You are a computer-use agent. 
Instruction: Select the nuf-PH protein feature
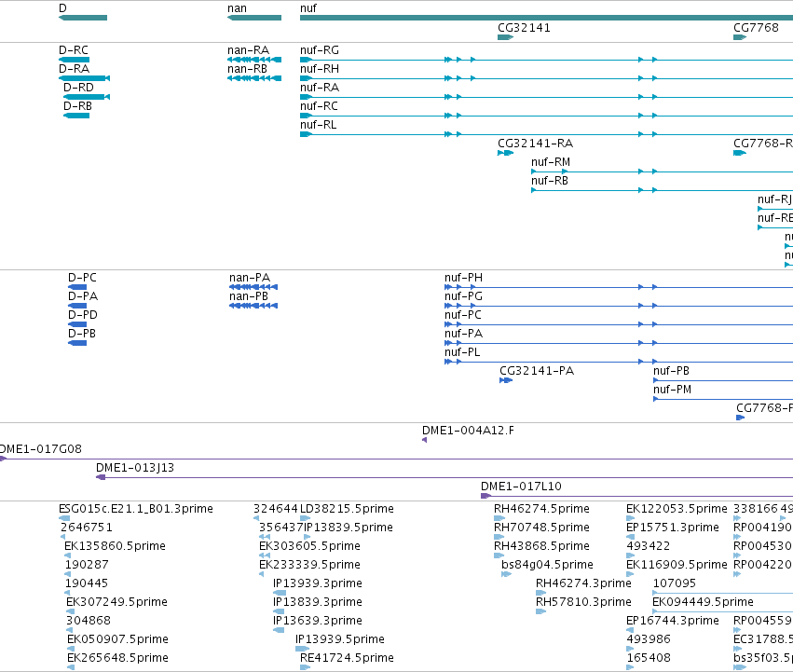click(x=619, y=287)
